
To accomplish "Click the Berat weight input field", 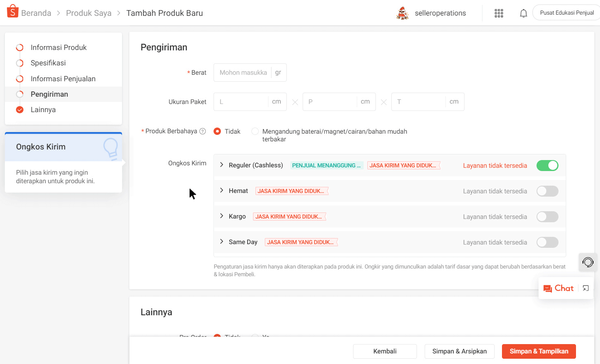I will coord(244,72).
